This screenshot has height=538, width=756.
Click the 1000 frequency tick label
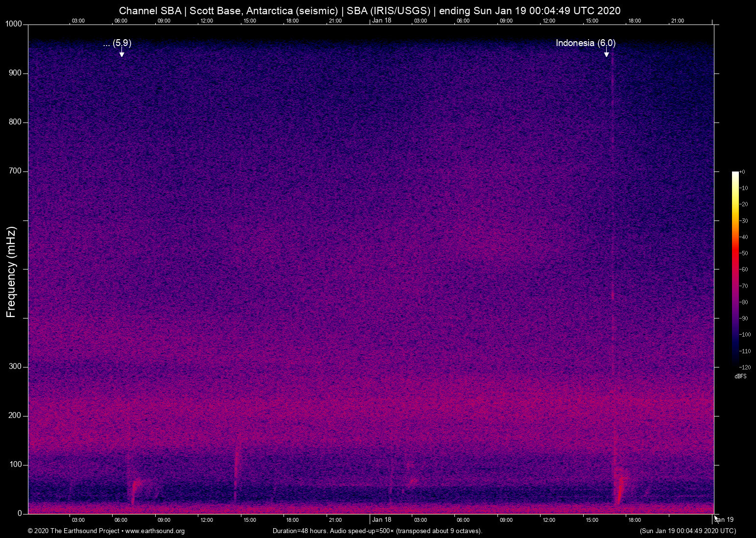click(13, 24)
